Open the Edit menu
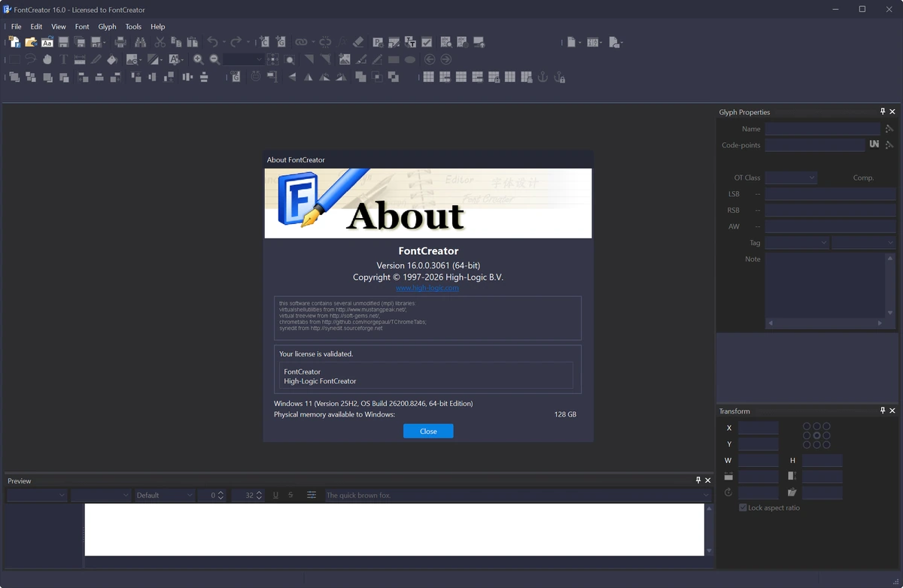Image resolution: width=903 pixels, height=588 pixels. pyautogui.click(x=36, y=26)
